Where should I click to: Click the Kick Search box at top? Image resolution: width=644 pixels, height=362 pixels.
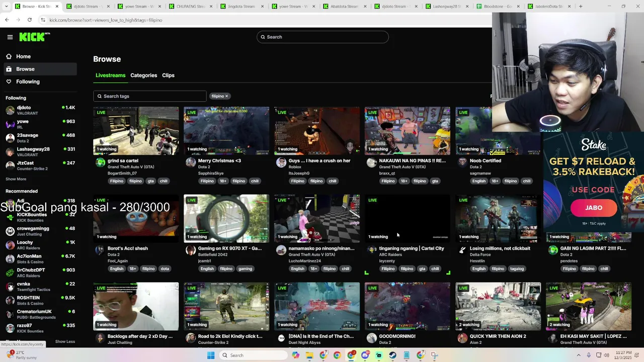323,37
